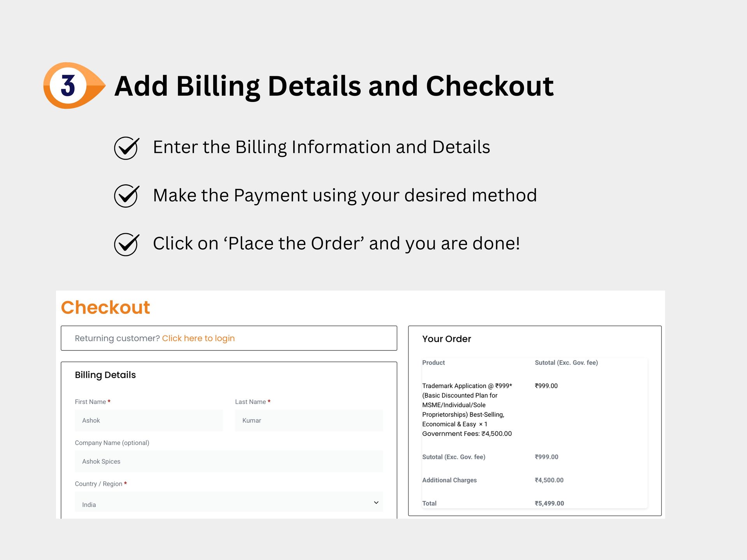Focus the Last Name field containing Kumar
Image resolution: width=747 pixels, height=560 pixels.
[309, 420]
